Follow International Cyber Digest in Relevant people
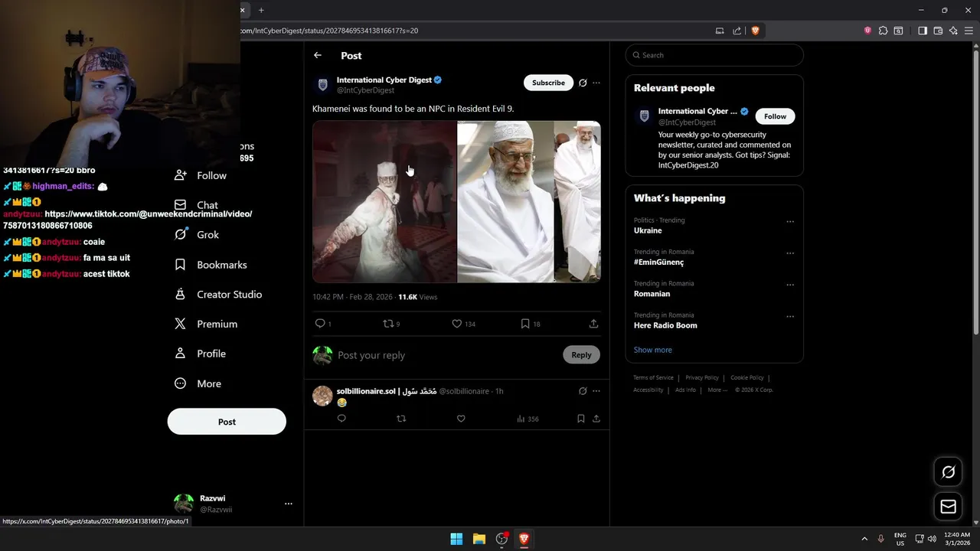The width and height of the screenshot is (980, 551). point(775,116)
